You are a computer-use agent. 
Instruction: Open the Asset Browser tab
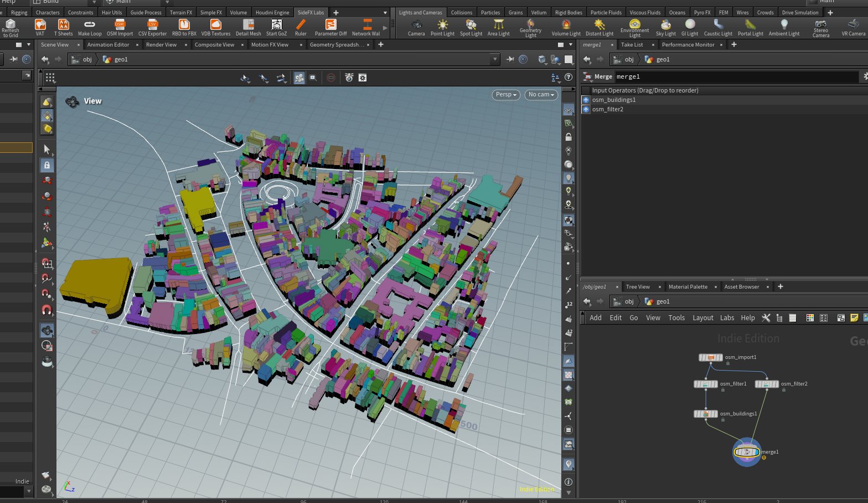point(742,287)
